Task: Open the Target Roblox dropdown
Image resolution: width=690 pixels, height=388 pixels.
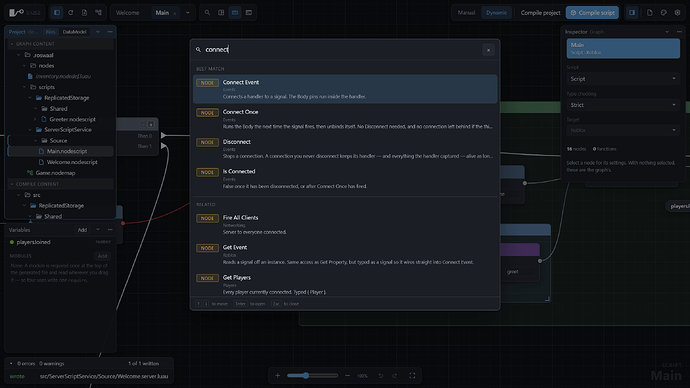Action: (623, 130)
